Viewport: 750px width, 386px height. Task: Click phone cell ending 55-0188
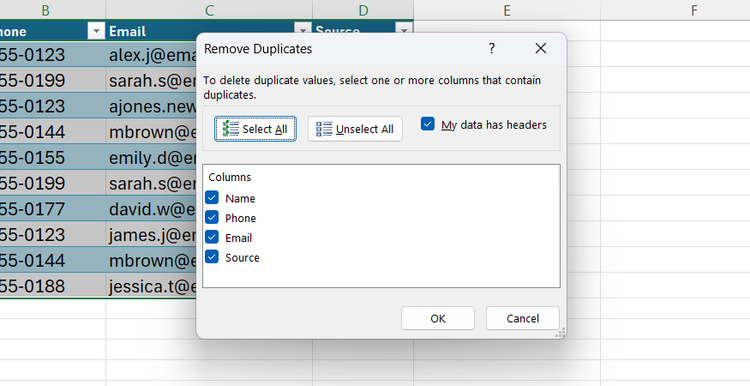pyautogui.click(x=52, y=286)
